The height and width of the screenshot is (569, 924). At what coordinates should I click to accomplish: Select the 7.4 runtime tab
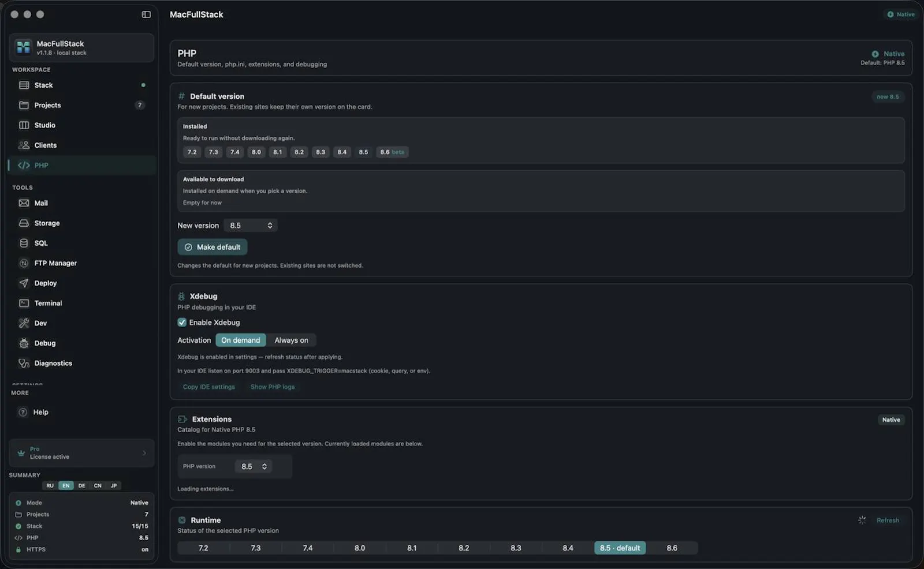point(308,548)
